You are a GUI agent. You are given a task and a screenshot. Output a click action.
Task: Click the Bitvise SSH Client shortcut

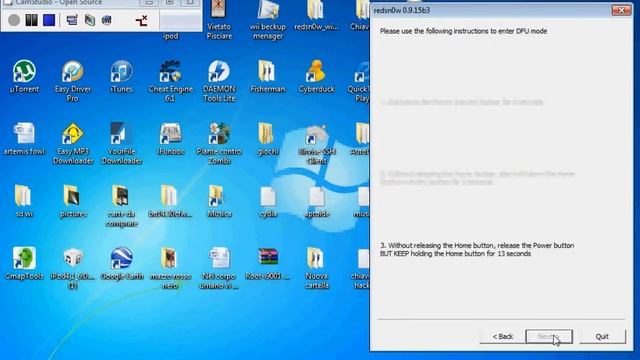pos(316,143)
